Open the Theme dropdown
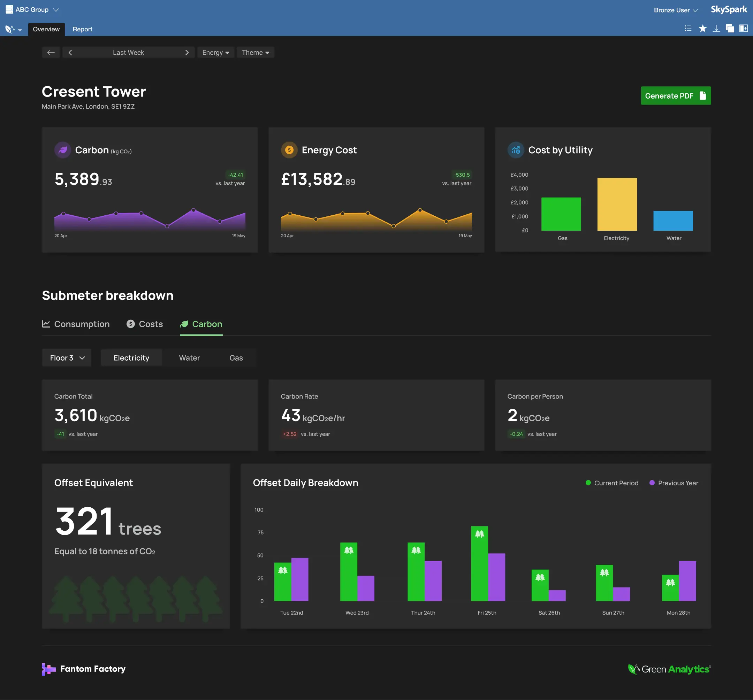The image size is (753, 700). pos(255,52)
